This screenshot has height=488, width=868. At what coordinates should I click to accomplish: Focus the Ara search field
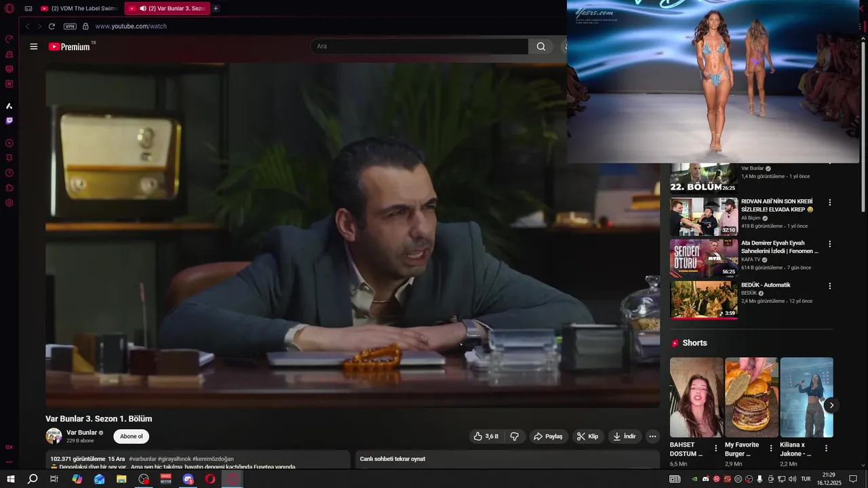pos(419,47)
